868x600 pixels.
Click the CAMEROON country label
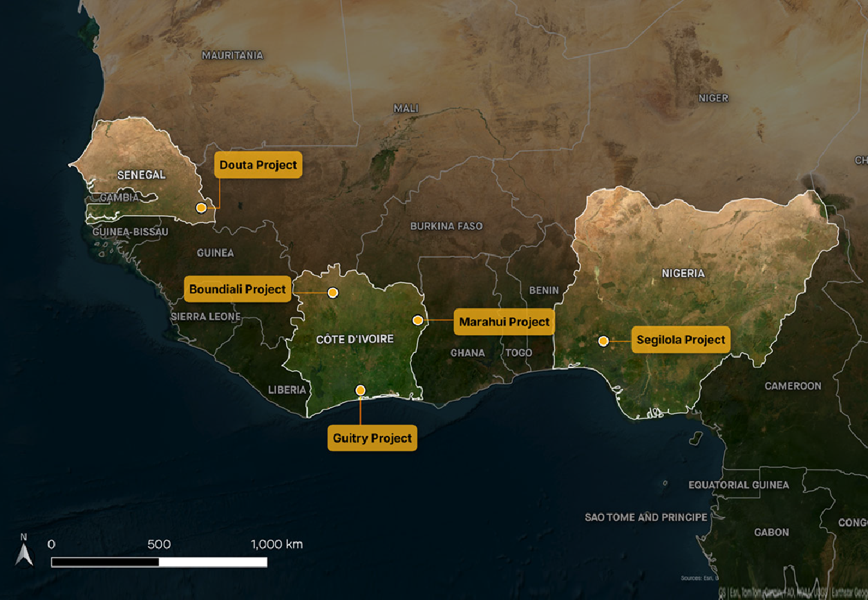(x=793, y=386)
